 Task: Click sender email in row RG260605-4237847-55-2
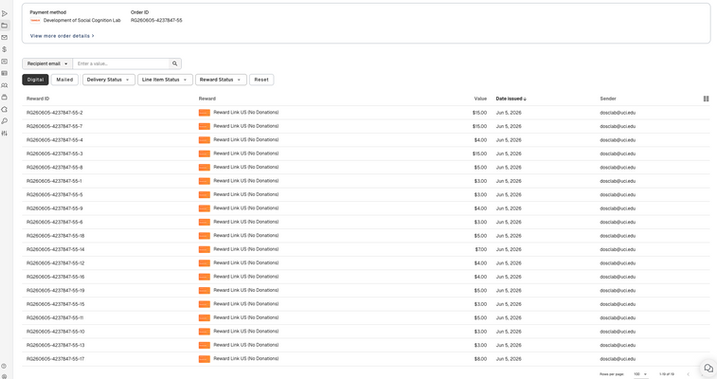(618, 112)
